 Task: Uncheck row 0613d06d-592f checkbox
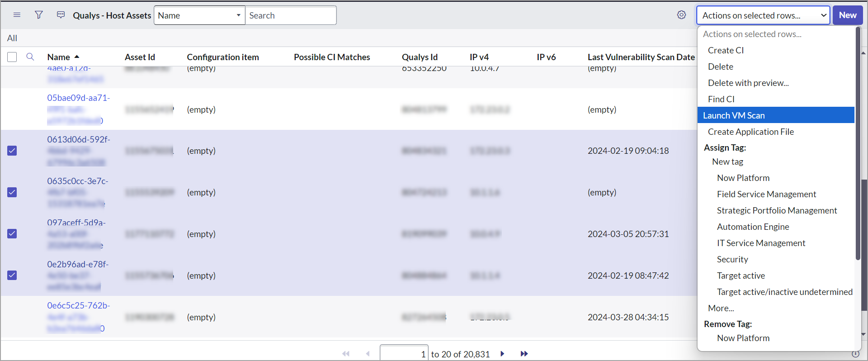coord(12,151)
